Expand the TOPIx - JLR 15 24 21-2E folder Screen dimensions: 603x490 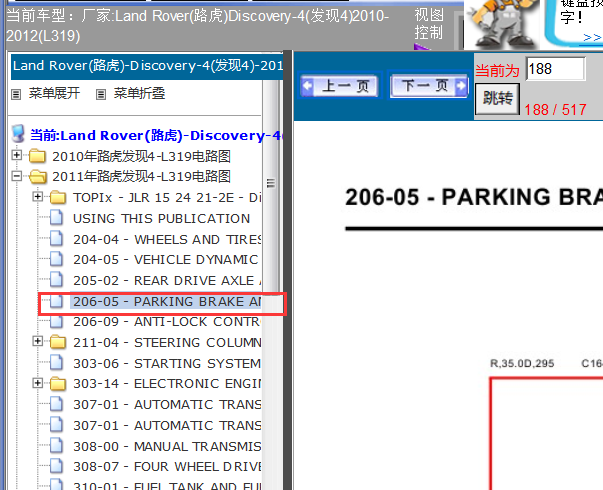pyautogui.click(x=38, y=197)
